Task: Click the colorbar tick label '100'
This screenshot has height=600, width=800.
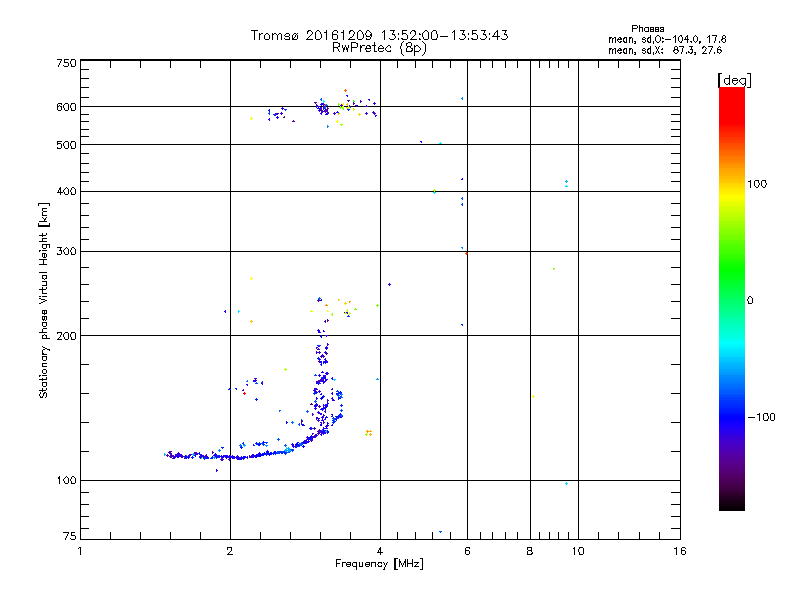Action: click(757, 184)
